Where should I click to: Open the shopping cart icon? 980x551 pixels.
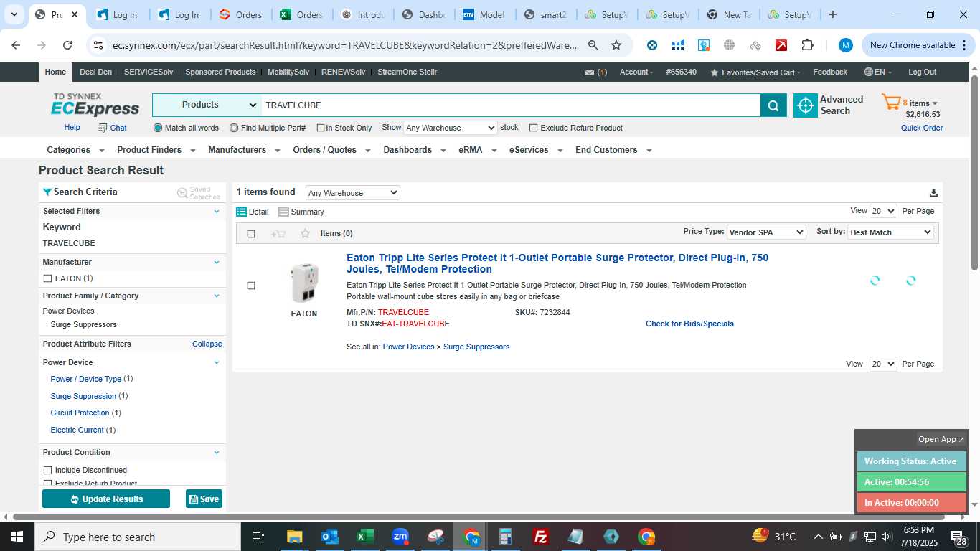coord(891,103)
